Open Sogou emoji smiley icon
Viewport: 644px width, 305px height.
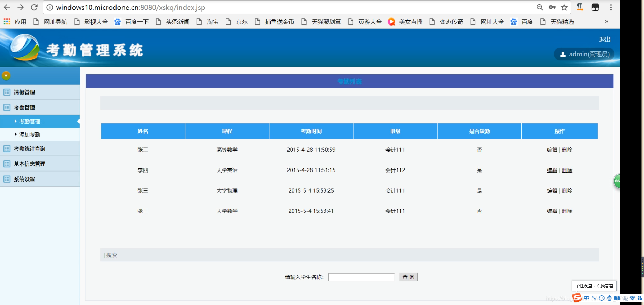601,298
